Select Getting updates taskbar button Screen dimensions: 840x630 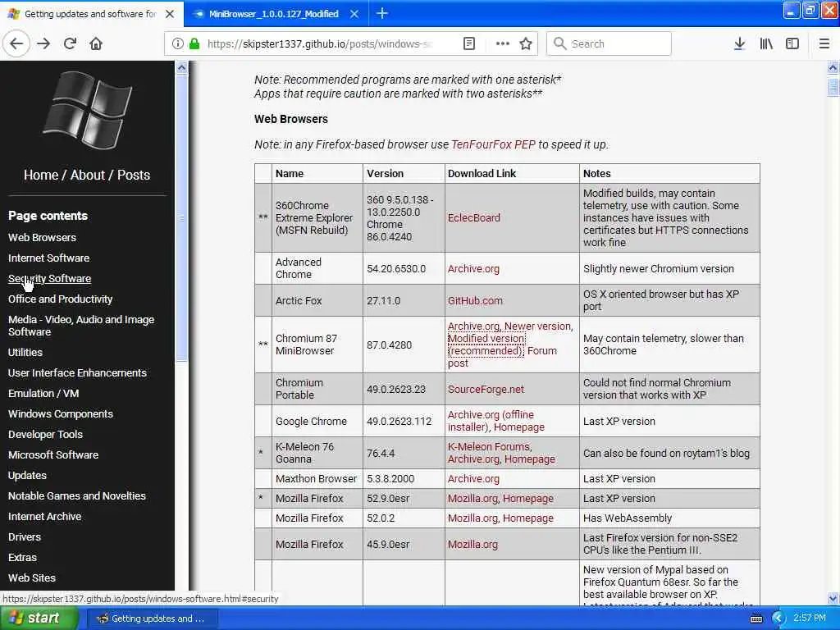pos(152,619)
